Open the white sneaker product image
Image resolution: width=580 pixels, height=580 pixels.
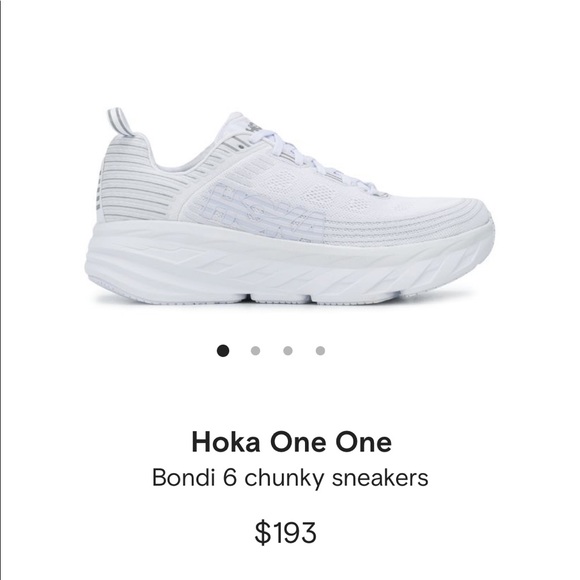[x=290, y=206]
